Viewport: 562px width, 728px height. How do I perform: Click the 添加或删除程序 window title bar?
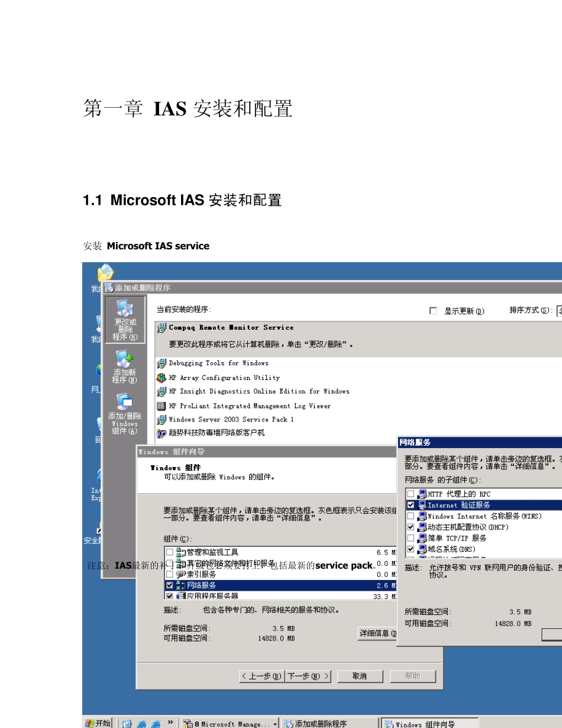(332, 287)
